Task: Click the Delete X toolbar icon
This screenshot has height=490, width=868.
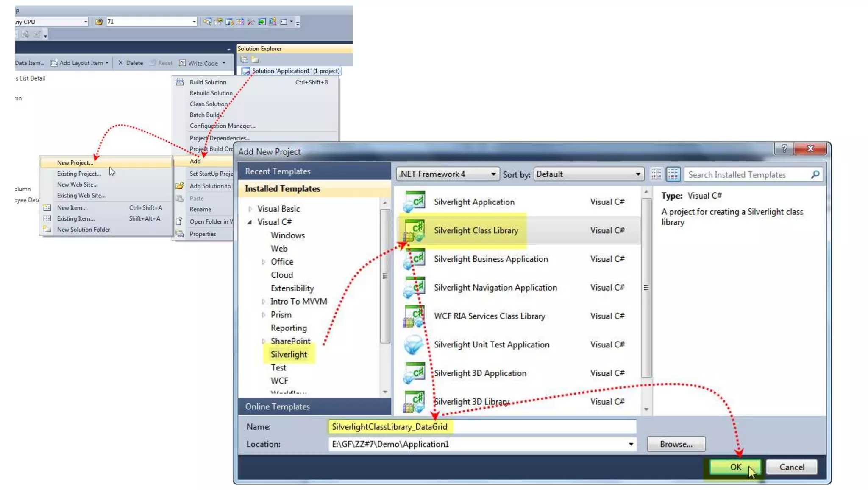Action: 121,63
